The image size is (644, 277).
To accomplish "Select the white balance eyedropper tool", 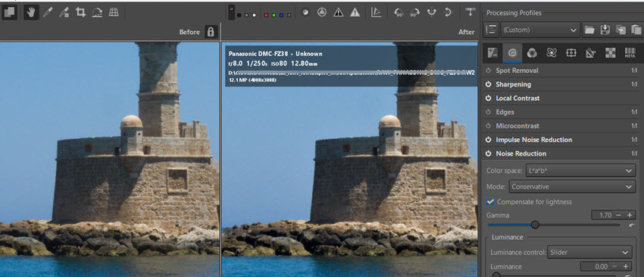I will pyautogui.click(x=48, y=12).
